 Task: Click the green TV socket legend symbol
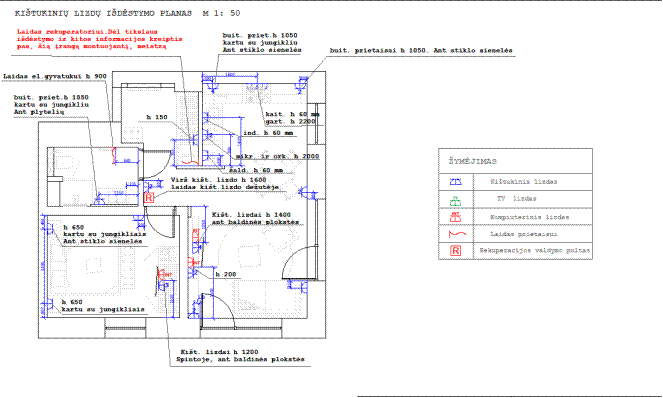455,201
